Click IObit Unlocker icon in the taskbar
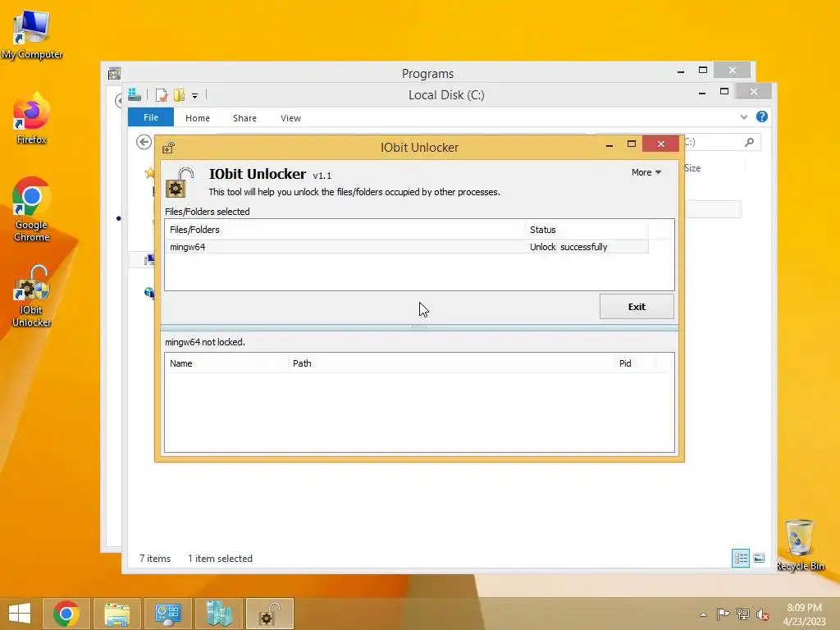Screen dimensions: 840x630 pos(269,614)
